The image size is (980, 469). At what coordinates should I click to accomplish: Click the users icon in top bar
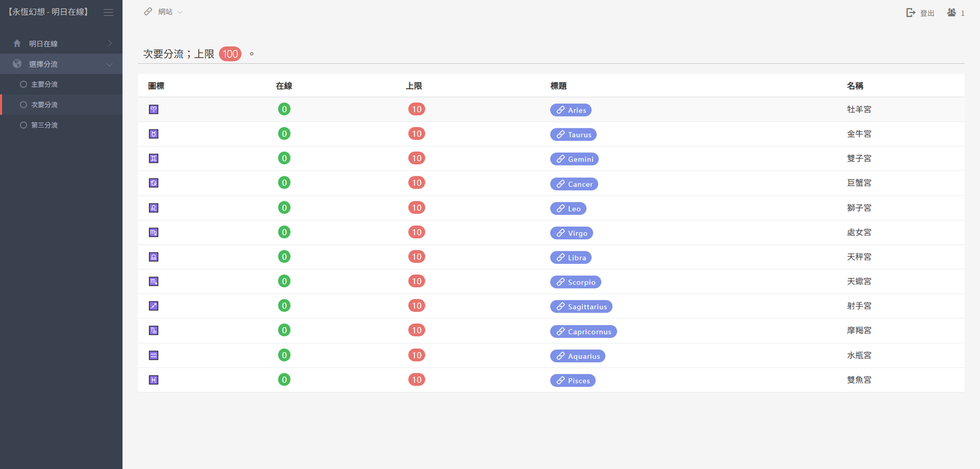(x=952, y=12)
